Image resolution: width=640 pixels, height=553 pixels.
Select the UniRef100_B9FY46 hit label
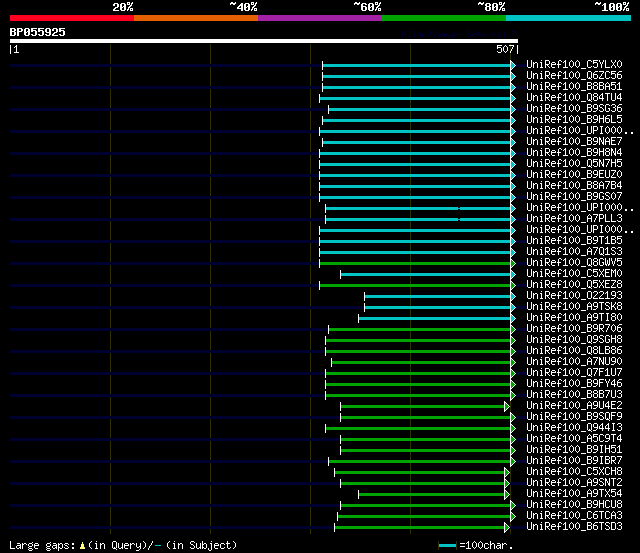[x=574, y=384]
